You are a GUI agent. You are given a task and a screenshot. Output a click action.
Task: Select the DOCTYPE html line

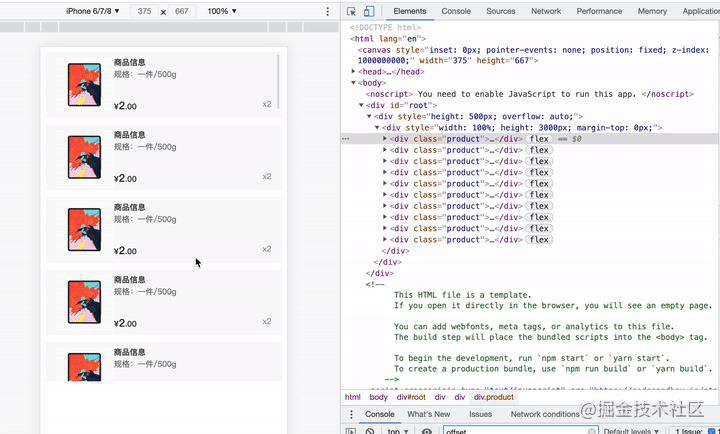pos(385,28)
